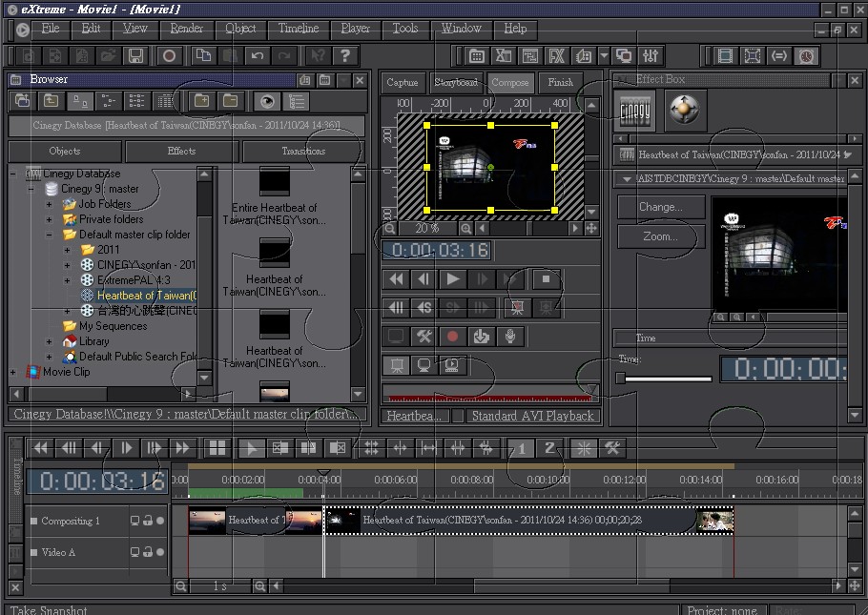Click the clock icon in top-right toolbar
Viewport: 868px width, 615px height.
[806, 56]
